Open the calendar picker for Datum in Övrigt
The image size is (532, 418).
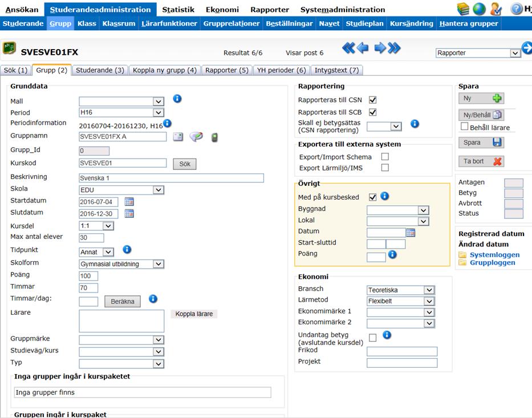(411, 233)
